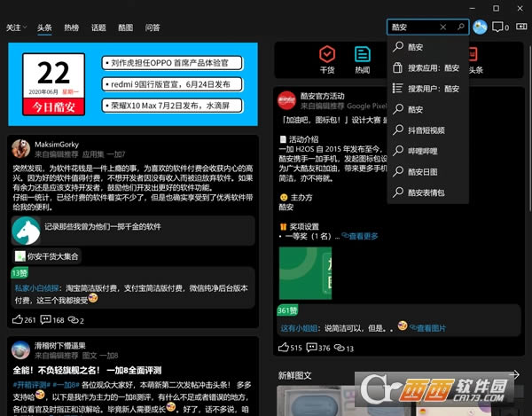Click the search box containing 酷安

point(428,27)
